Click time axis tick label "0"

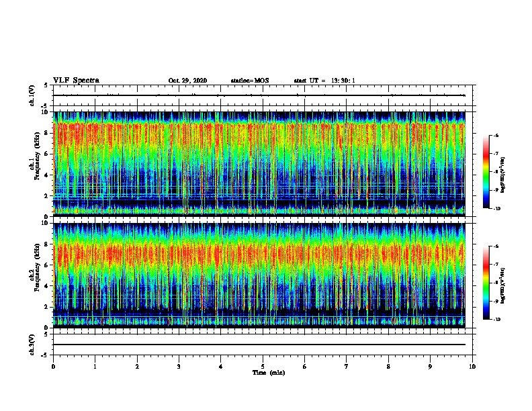(53, 367)
